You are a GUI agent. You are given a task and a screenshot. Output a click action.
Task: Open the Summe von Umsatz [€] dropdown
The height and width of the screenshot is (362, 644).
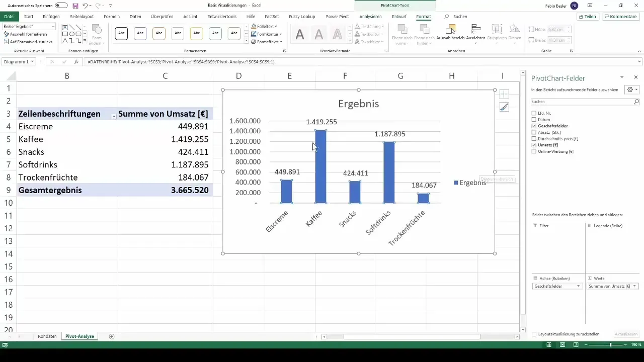634,286
